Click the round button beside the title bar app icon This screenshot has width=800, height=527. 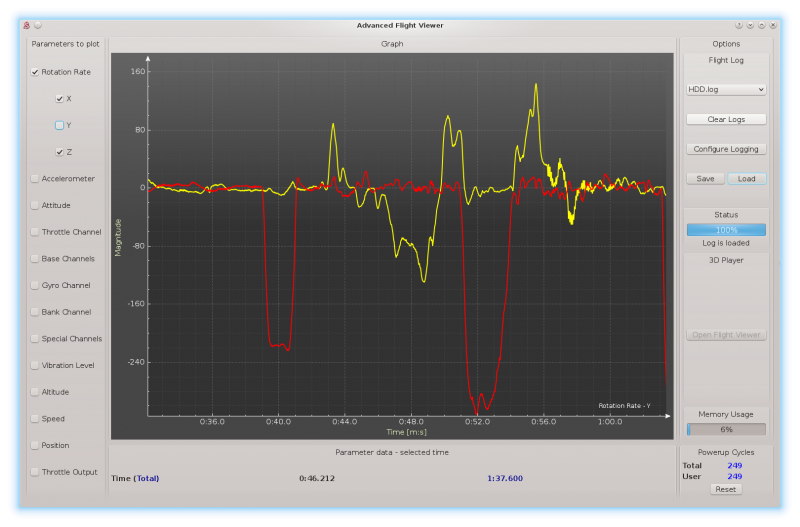coord(38,25)
